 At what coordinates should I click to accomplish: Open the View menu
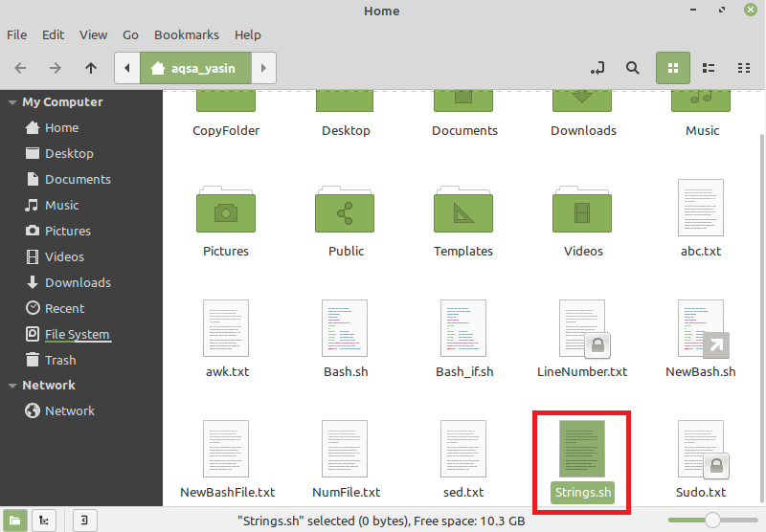click(x=93, y=35)
